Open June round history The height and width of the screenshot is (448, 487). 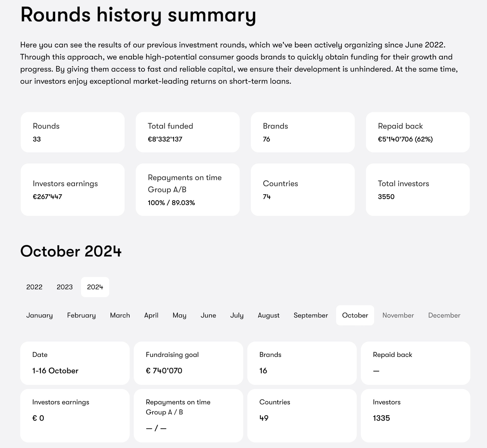[208, 315]
